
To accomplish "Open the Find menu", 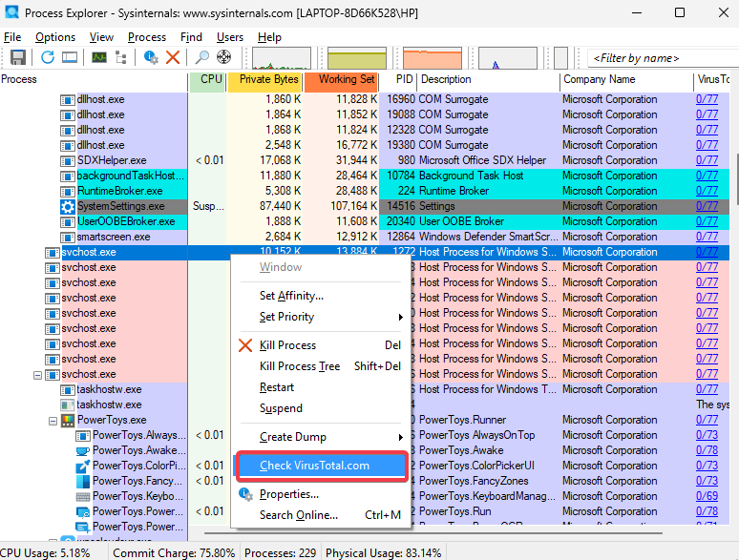I will 191,37.
